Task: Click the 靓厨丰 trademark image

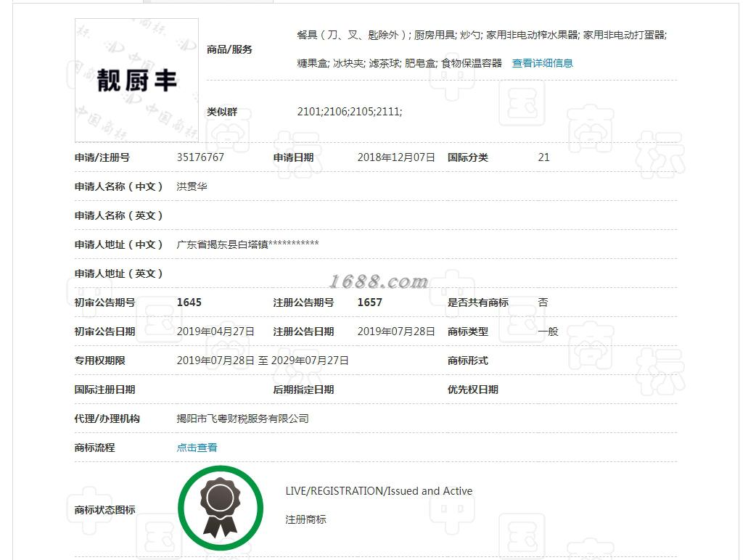Action: coord(136,81)
